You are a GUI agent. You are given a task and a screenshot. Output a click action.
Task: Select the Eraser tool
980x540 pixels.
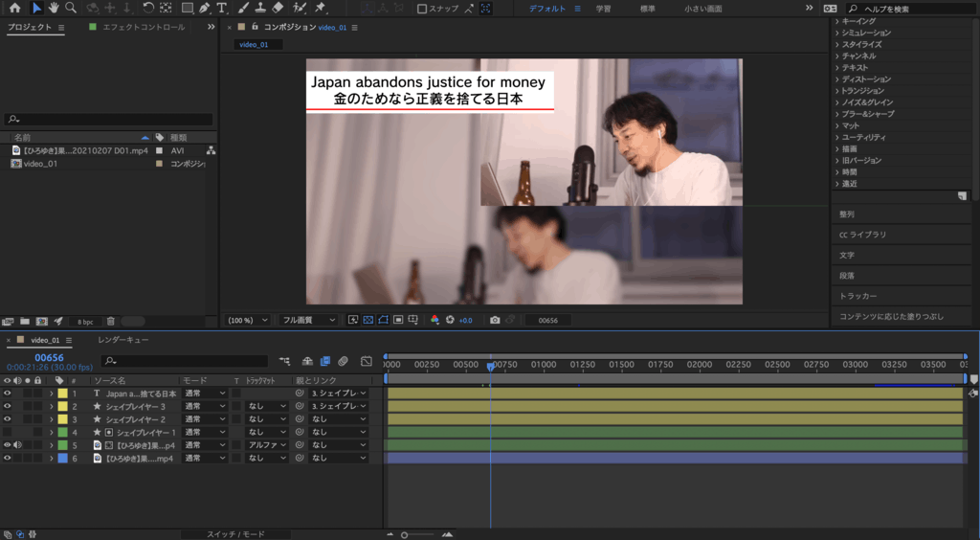coord(278,8)
